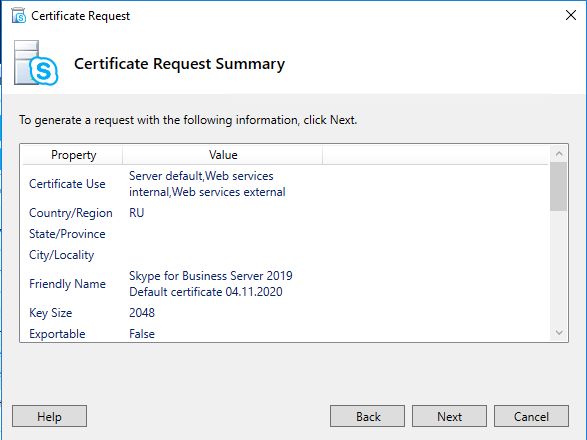Select the Exportable property label
The width and height of the screenshot is (587, 440).
click(57, 334)
